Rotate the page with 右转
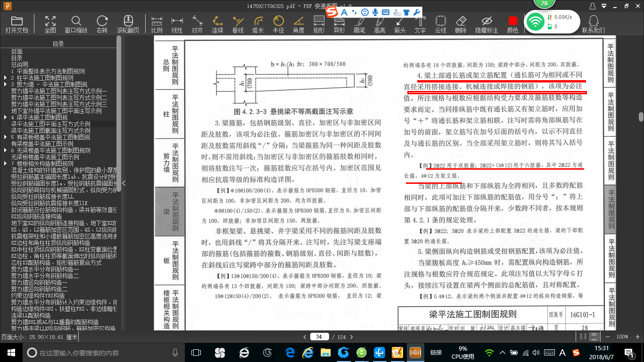Viewport: 644px width, 362px height. [x=102, y=24]
